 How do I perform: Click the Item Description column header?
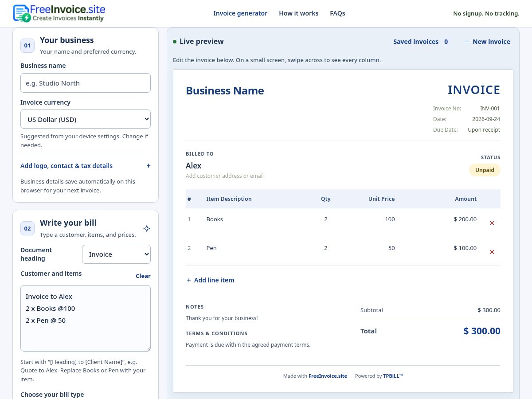point(229,199)
